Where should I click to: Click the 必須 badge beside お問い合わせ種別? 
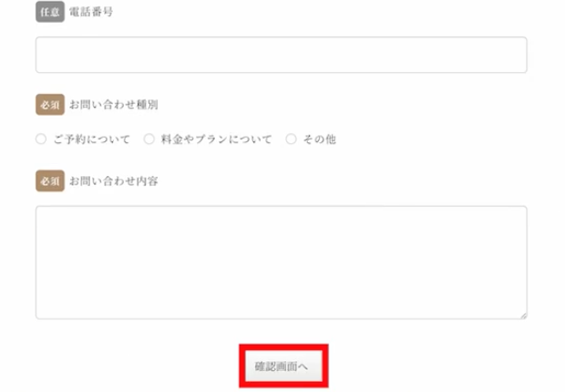pyautogui.click(x=50, y=105)
